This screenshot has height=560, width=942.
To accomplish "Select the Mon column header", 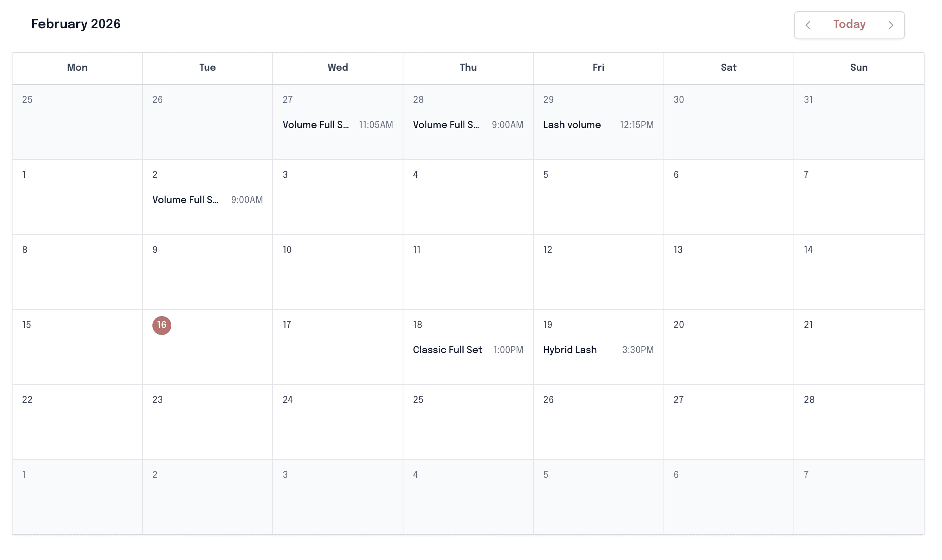I will tap(77, 68).
